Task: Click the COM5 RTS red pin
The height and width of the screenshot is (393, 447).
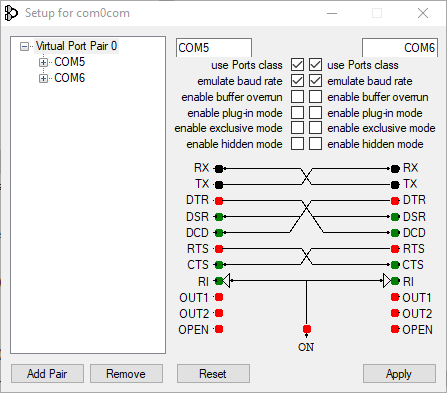Action: [x=219, y=249]
